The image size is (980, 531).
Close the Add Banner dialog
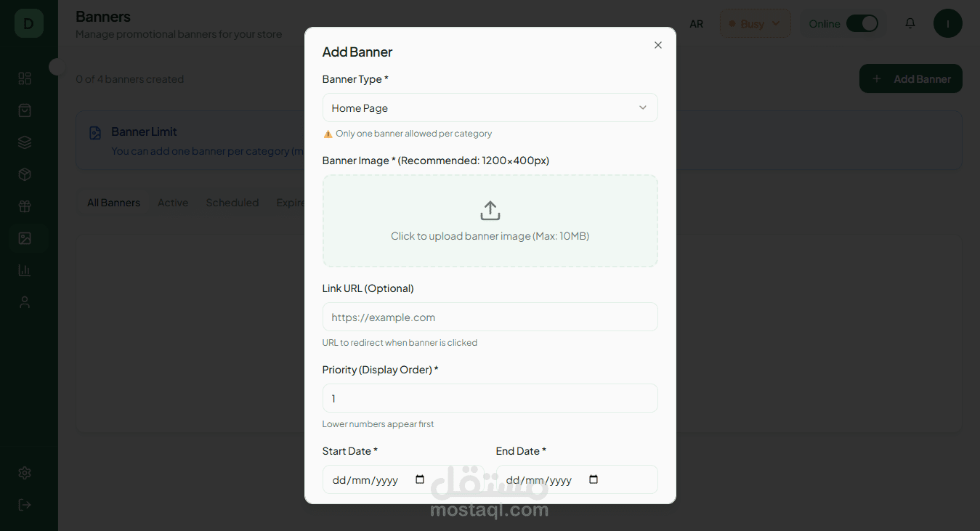pyautogui.click(x=658, y=45)
